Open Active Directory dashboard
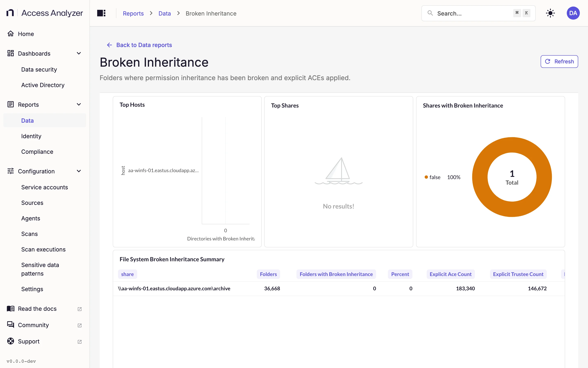This screenshot has width=588, height=368. [x=43, y=85]
